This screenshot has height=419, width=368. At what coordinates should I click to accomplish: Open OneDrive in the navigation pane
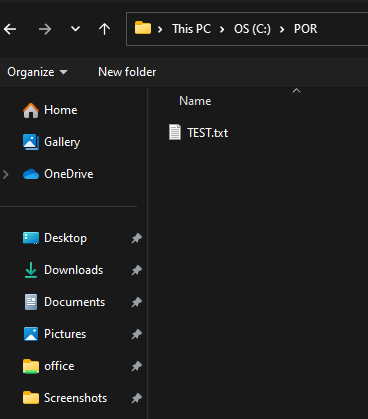point(69,174)
